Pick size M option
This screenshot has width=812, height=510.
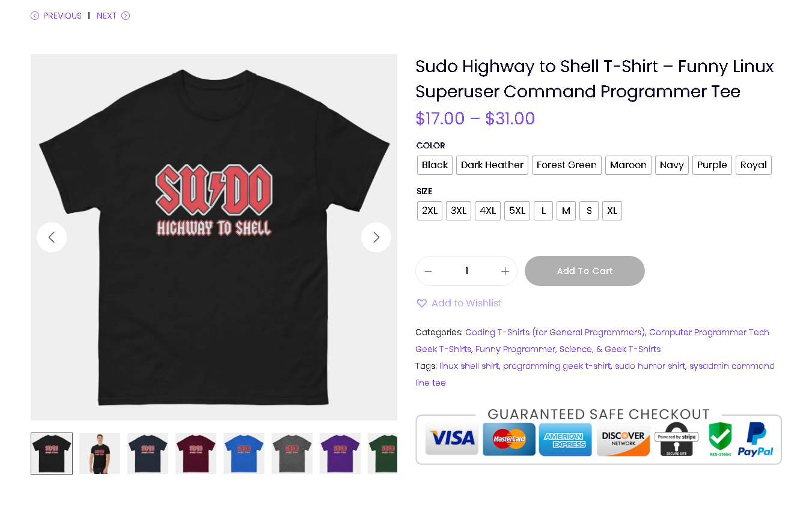click(x=566, y=211)
